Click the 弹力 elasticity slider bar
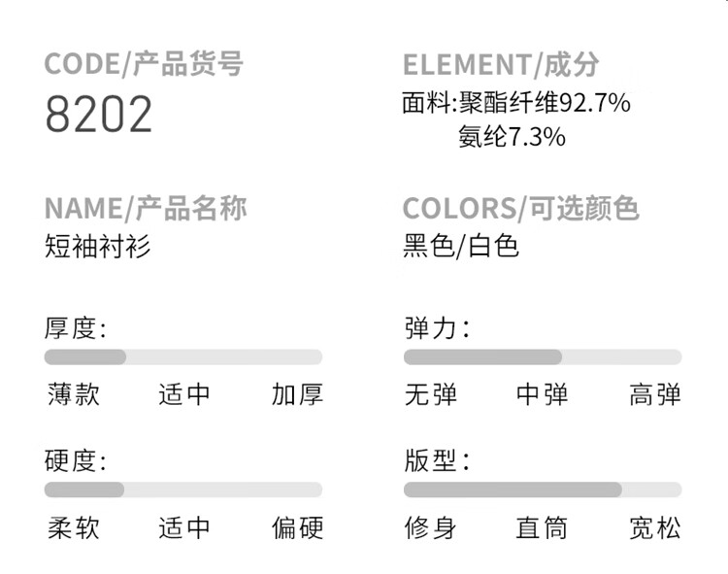The width and height of the screenshot is (728, 574). click(x=543, y=356)
